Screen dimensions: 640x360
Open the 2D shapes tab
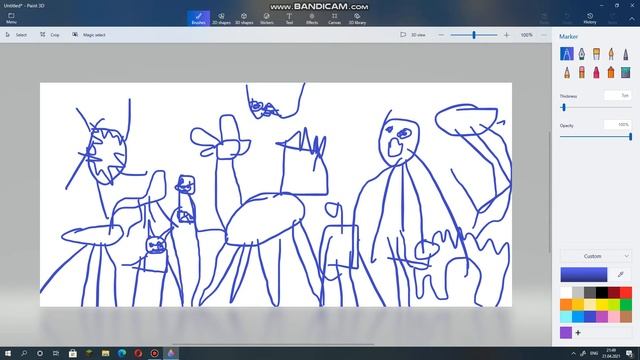[x=221, y=18]
